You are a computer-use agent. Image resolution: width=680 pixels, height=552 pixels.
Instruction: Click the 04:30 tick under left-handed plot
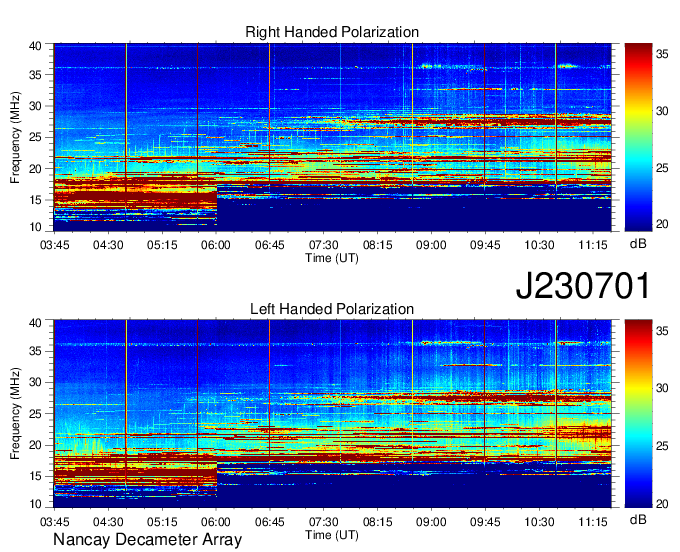(108, 522)
